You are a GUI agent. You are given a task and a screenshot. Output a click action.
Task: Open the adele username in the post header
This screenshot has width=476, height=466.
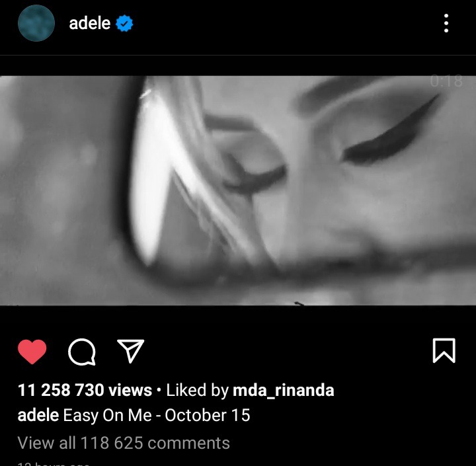pyautogui.click(x=89, y=23)
